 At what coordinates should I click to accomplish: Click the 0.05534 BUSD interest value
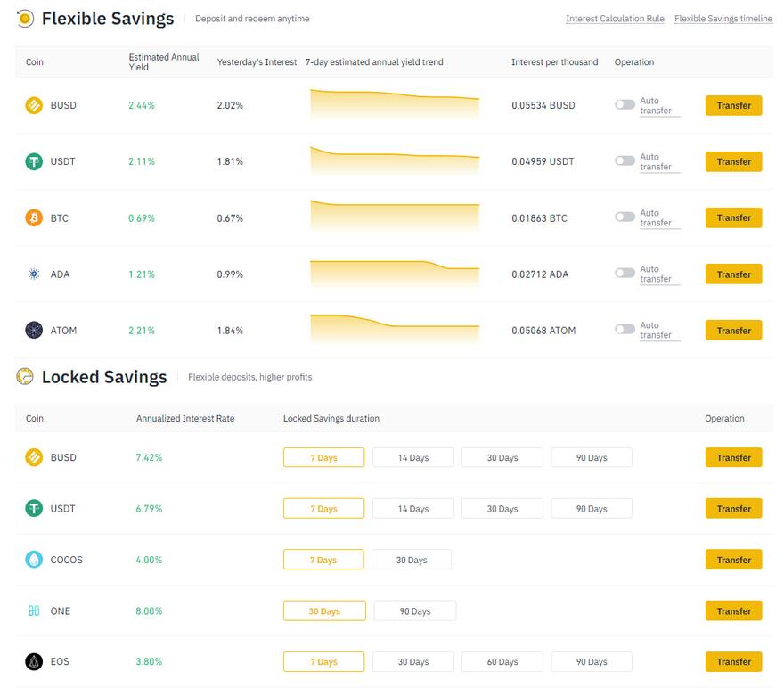543,105
